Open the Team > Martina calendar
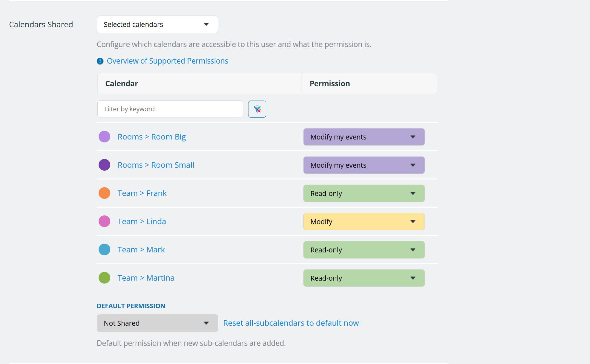This screenshot has height=364, width=590. coord(146,278)
